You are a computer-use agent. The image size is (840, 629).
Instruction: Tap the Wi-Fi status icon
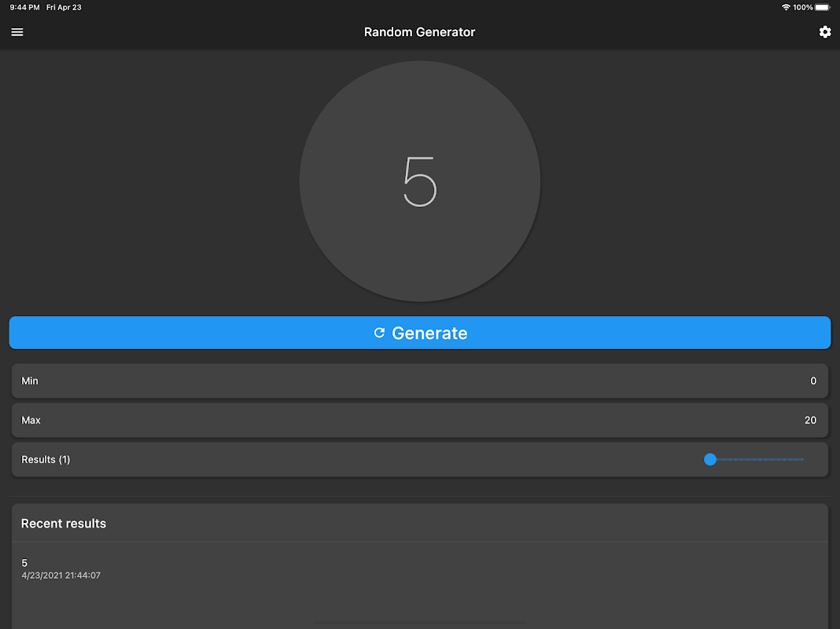(786, 8)
